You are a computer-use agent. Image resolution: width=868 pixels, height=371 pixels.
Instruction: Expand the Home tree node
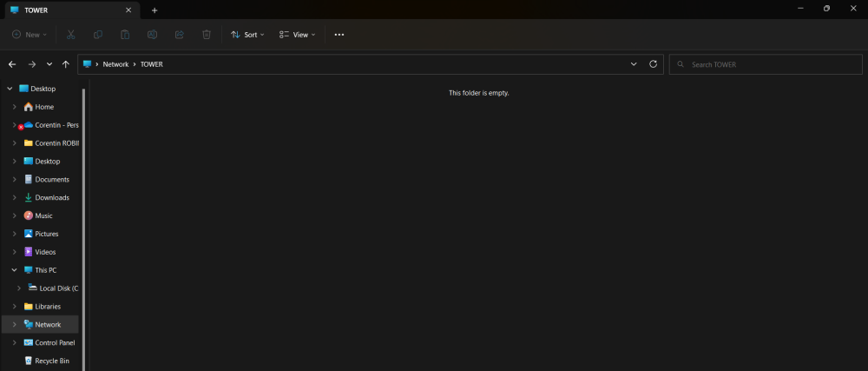[x=15, y=107]
